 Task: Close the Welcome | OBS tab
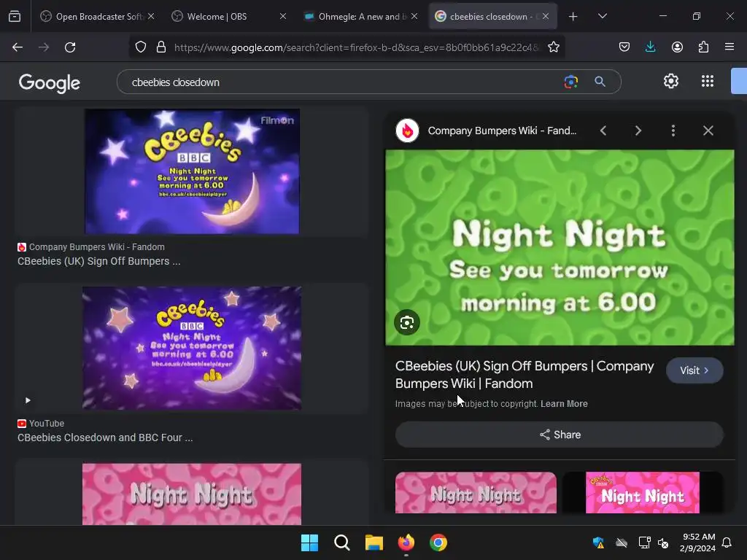(283, 16)
